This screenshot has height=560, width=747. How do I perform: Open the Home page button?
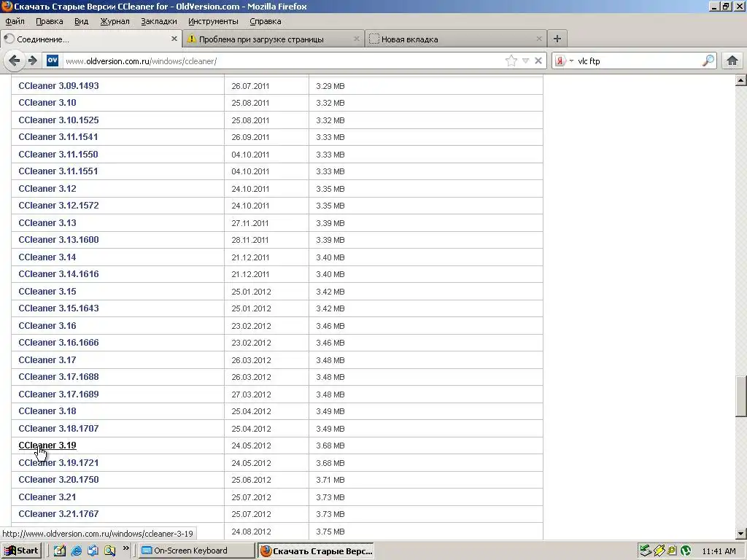732,61
